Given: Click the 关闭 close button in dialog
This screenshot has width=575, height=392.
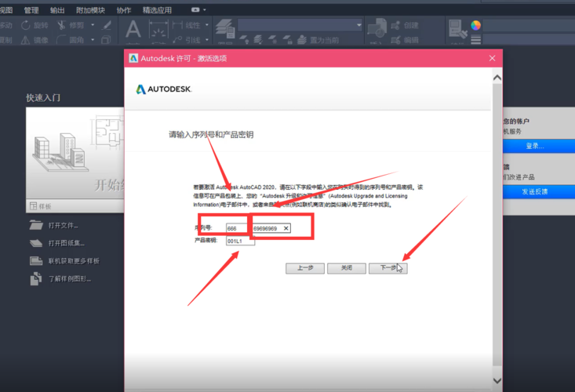Looking at the screenshot, I should click(347, 268).
